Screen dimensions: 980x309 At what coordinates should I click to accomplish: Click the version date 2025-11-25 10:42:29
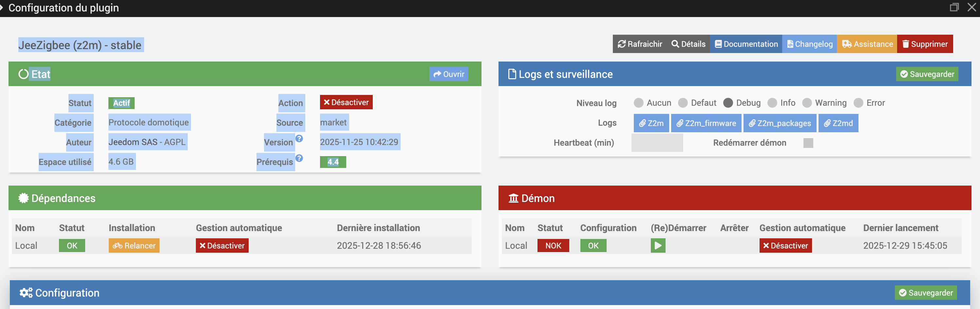(359, 142)
